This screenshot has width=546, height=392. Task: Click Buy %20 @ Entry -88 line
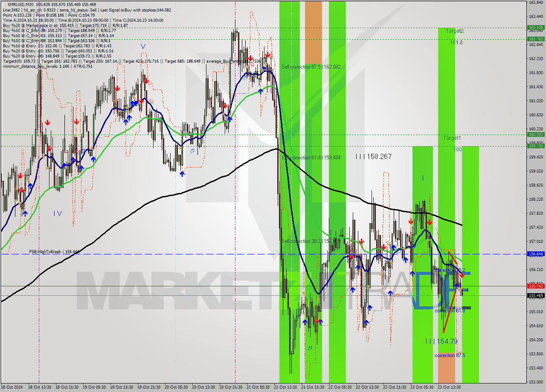tap(57, 56)
